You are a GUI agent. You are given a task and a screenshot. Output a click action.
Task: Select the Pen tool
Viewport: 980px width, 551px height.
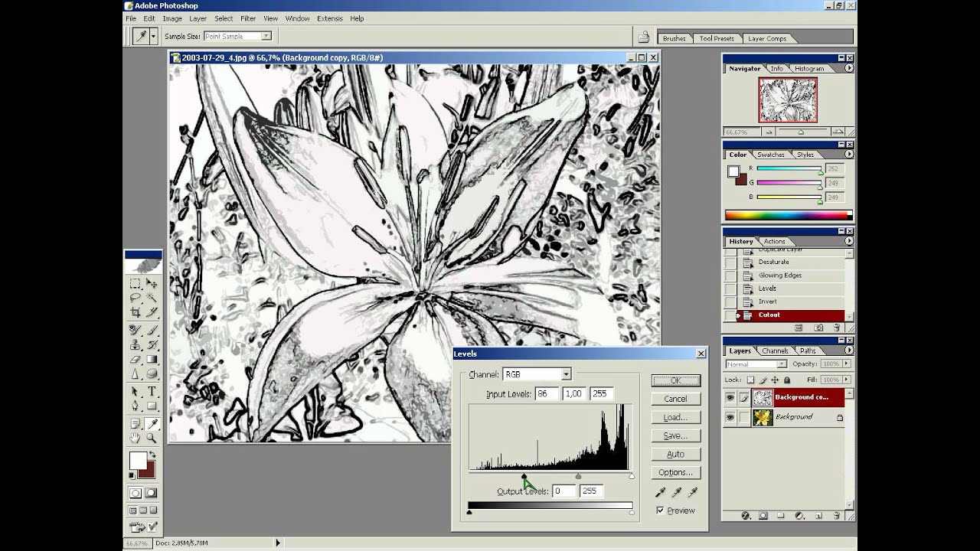tap(136, 406)
